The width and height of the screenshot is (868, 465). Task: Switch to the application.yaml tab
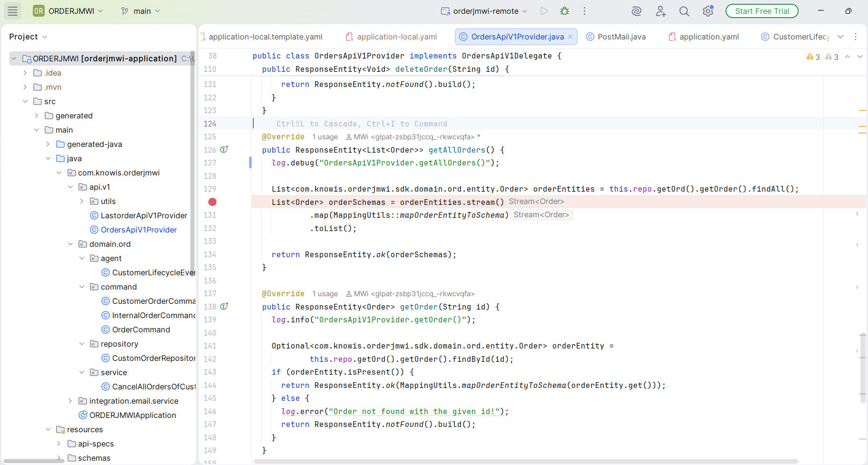(x=709, y=37)
